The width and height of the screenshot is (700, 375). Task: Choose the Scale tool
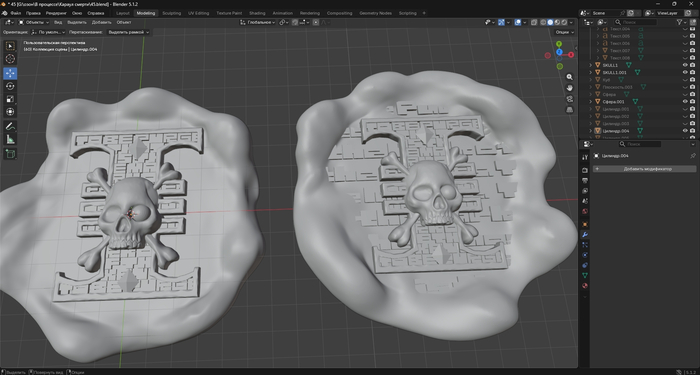[10, 99]
